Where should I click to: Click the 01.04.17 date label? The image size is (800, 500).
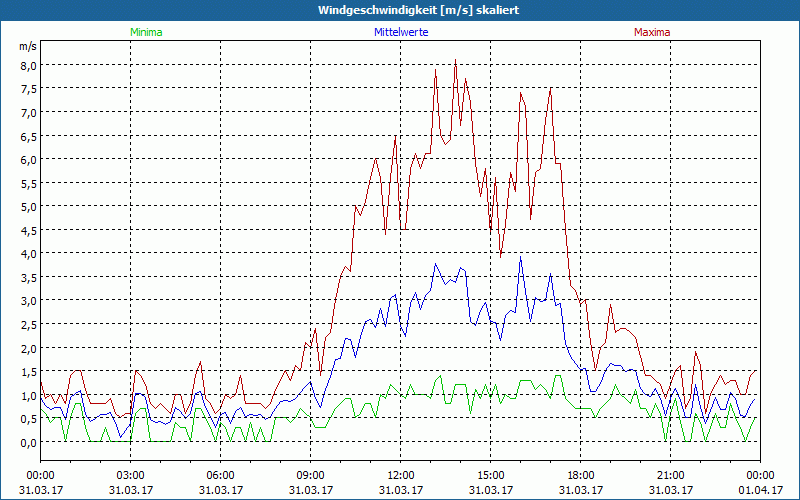(x=760, y=490)
